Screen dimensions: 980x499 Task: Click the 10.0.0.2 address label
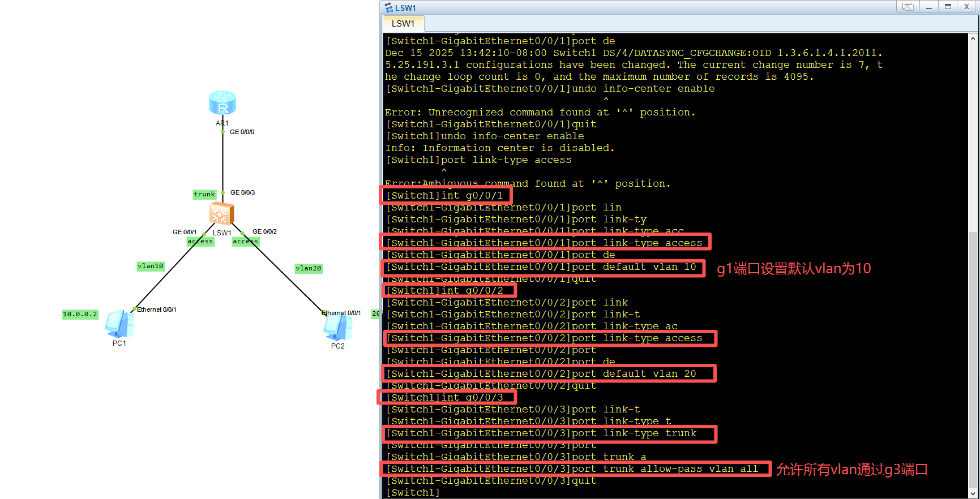(x=80, y=314)
